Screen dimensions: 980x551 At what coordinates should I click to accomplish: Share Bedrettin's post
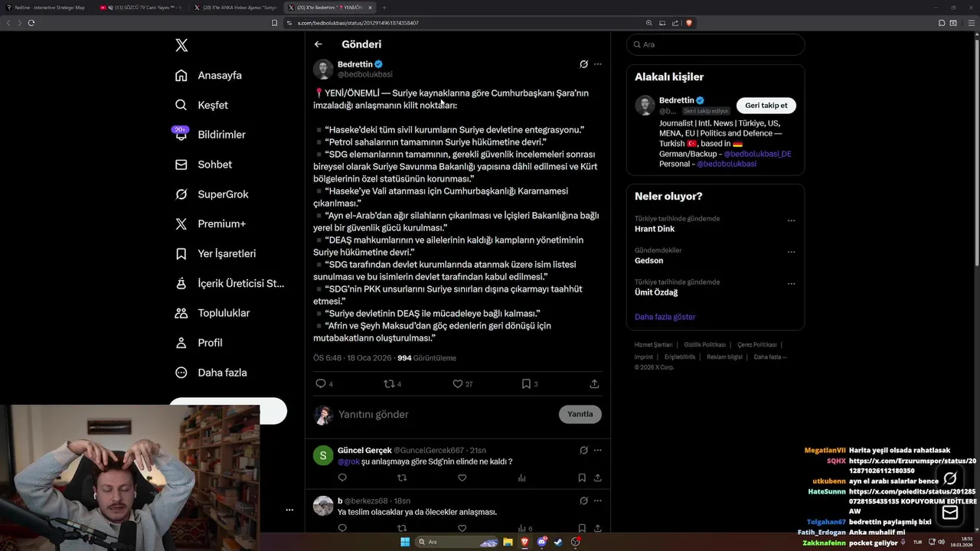[594, 383]
